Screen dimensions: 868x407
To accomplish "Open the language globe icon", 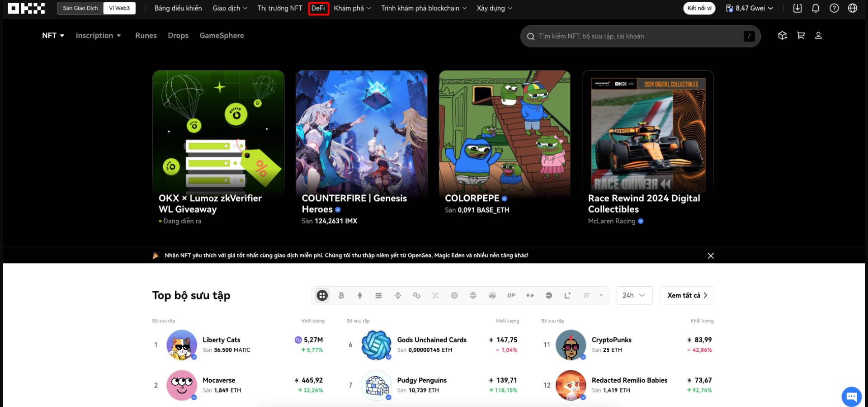I will point(853,8).
